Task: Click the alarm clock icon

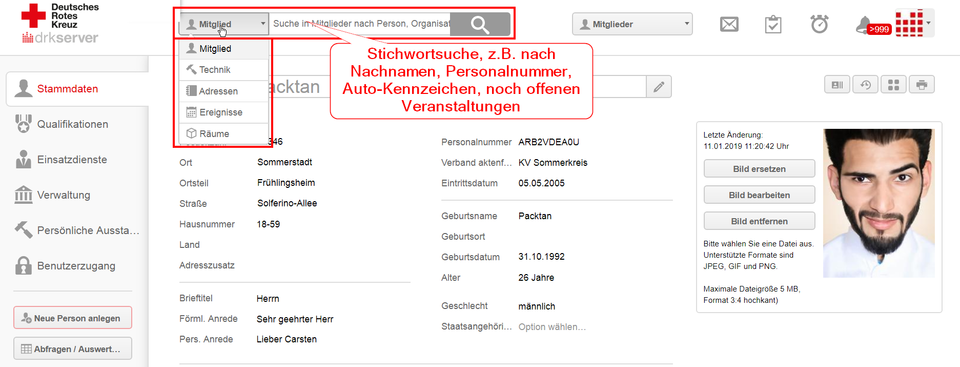Action: coord(819,24)
